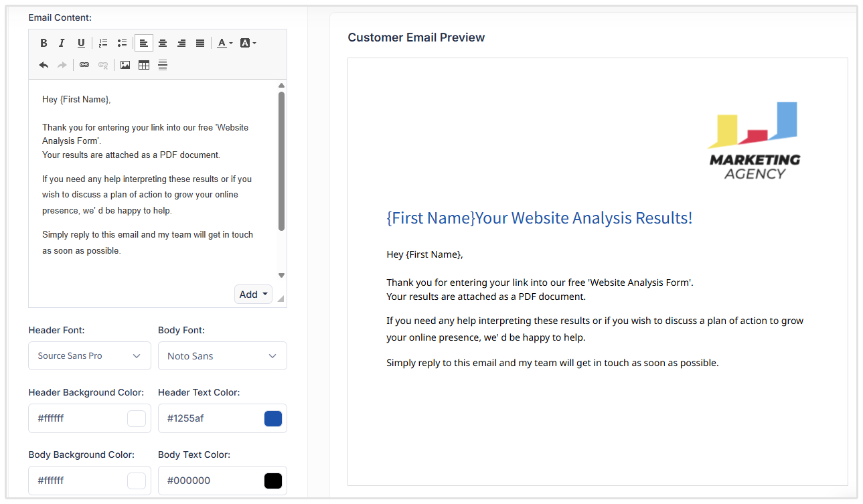Insert a horizontal rule
This screenshot has height=504, width=863.
coord(163,65)
